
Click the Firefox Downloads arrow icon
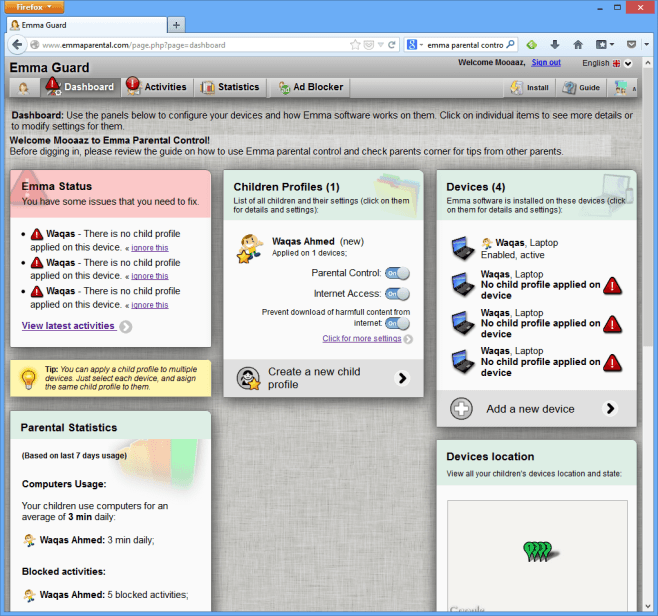pos(555,44)
